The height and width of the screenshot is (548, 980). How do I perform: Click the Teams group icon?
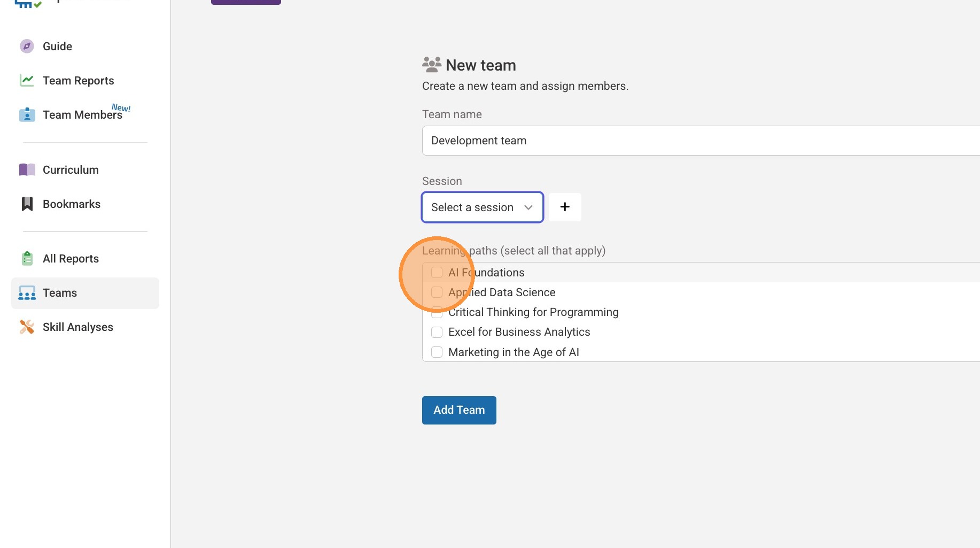pos(27,293)
